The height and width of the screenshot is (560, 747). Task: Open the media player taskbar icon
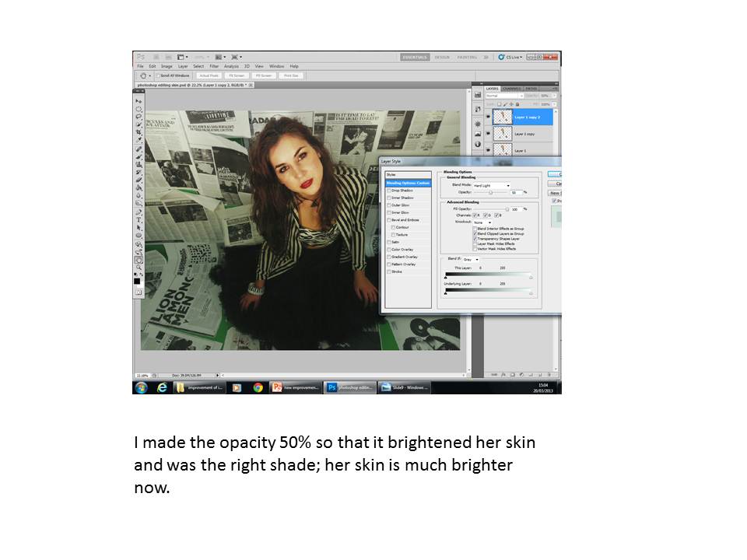coord(237,387)
